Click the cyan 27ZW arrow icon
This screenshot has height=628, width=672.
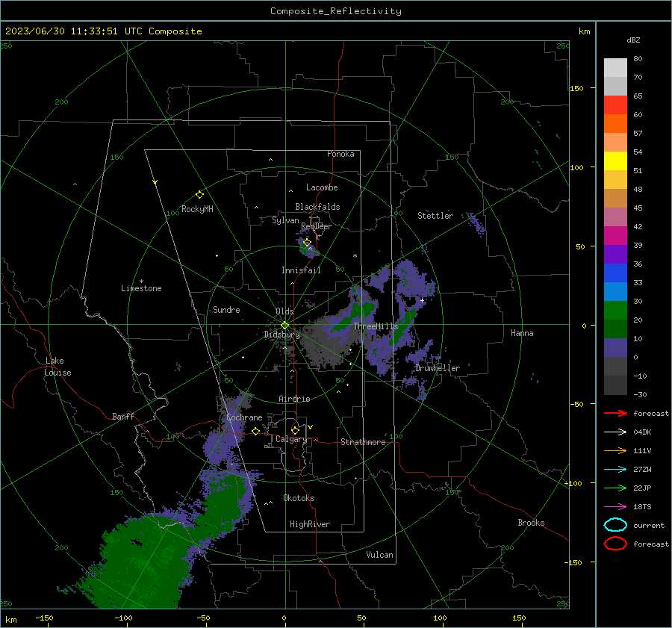[x=615, y=470]
